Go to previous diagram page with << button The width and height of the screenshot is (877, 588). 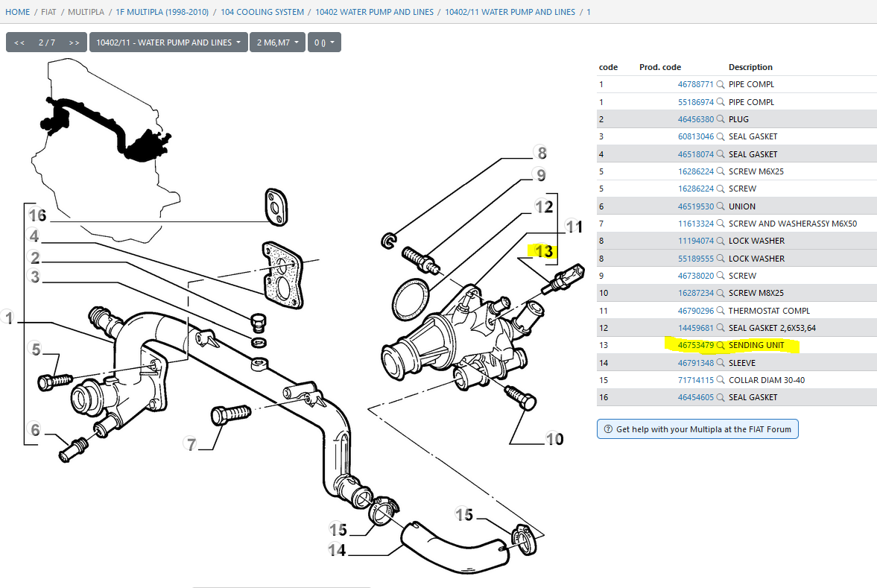(x=19, y=42)
